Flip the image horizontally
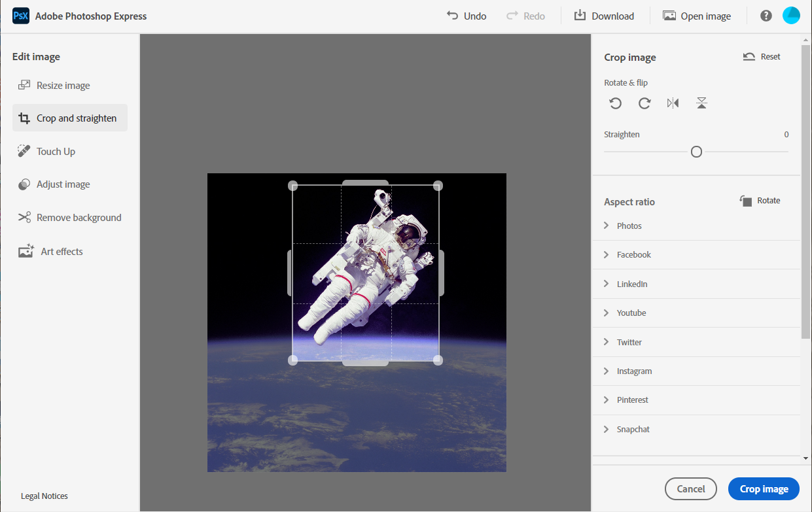This screenshot has height=512, width=812. [673, 103]
